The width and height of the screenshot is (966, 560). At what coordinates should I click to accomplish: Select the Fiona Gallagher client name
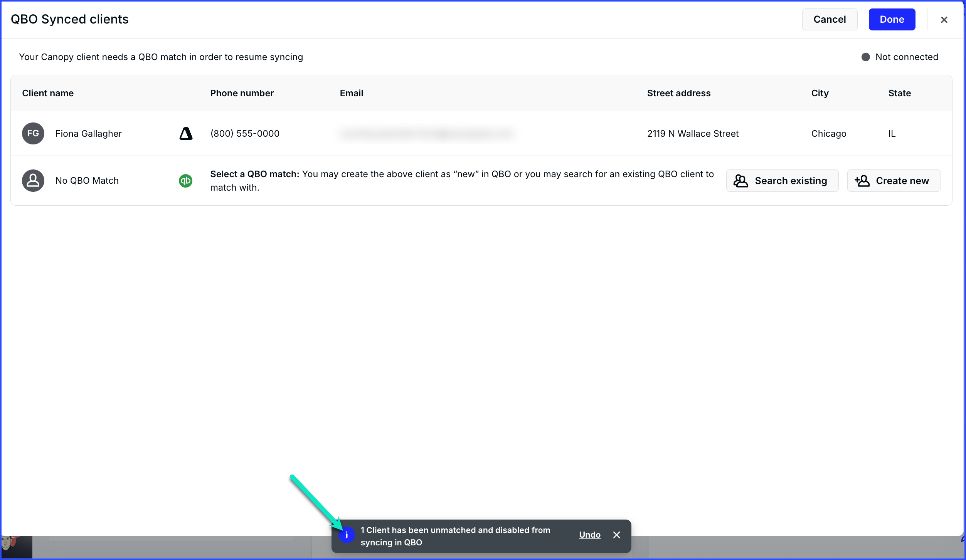[89, 134]
